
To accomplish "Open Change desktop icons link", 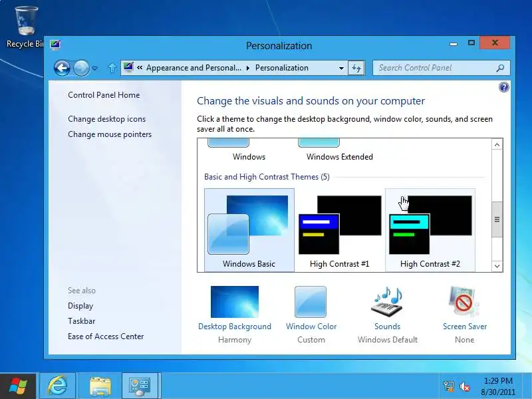I will tap(106, 119).
